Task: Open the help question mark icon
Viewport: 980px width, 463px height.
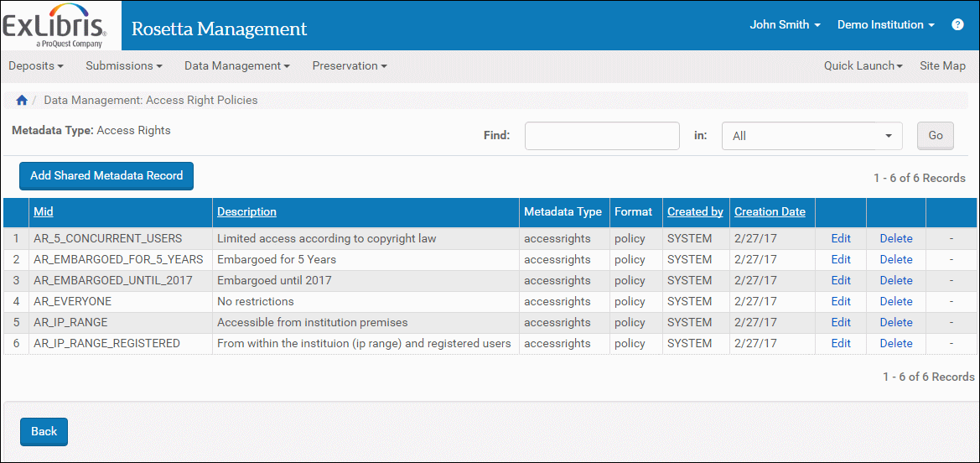Action: click(957, 25)
